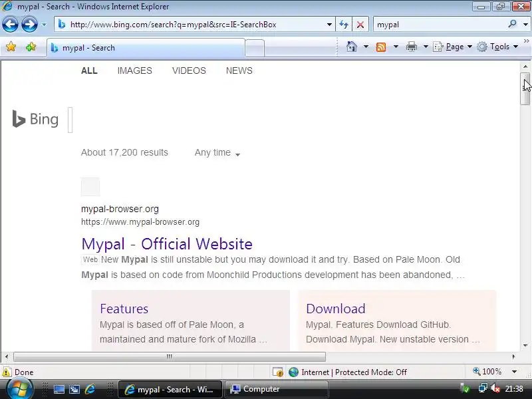Print the page with the printer icon

[411, 47]
